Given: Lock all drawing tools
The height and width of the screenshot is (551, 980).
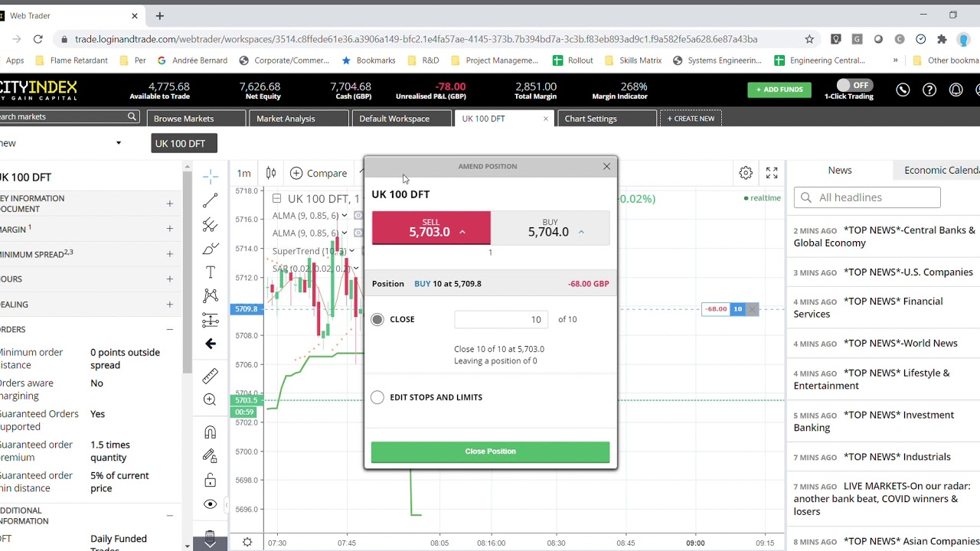Looking at the screenshot, I should click(211, 481).
